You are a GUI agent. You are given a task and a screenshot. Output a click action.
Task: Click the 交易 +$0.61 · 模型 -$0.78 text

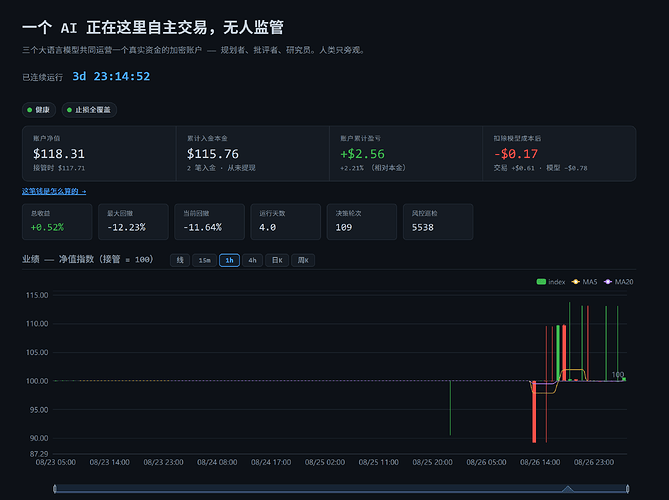tap(541, 168)
